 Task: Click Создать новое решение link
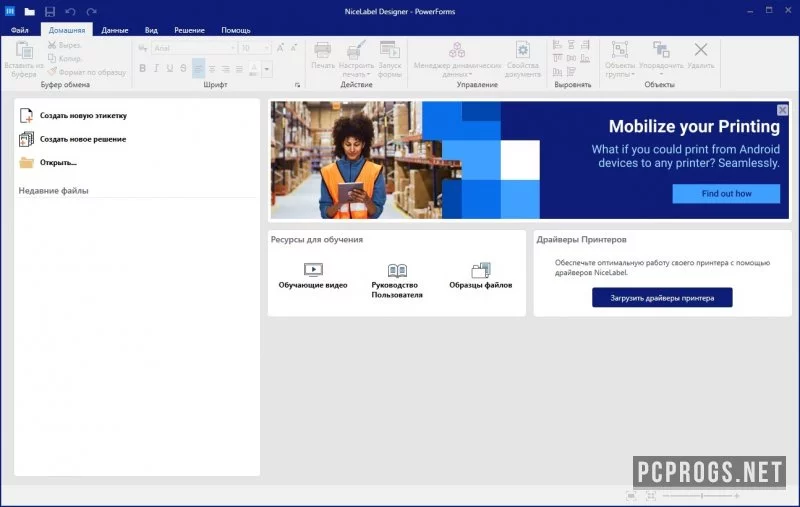(72, 139)
